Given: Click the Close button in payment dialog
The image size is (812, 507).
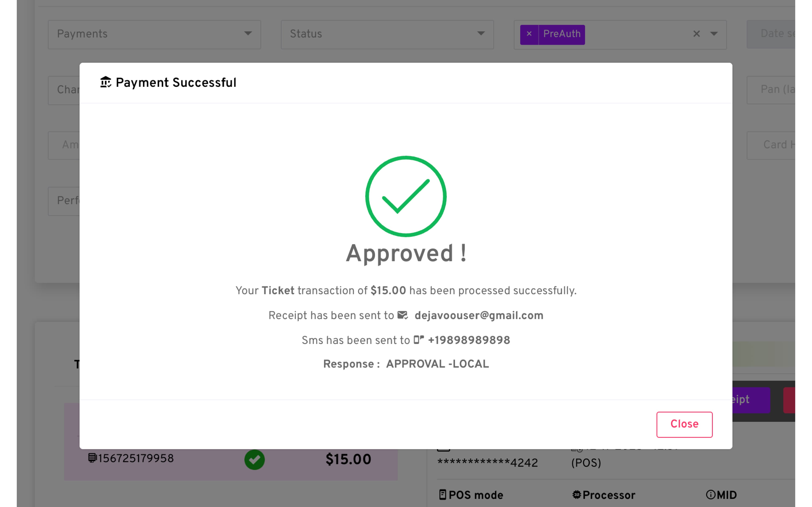Looking at the screenshot, I should (x=684, y=424).
